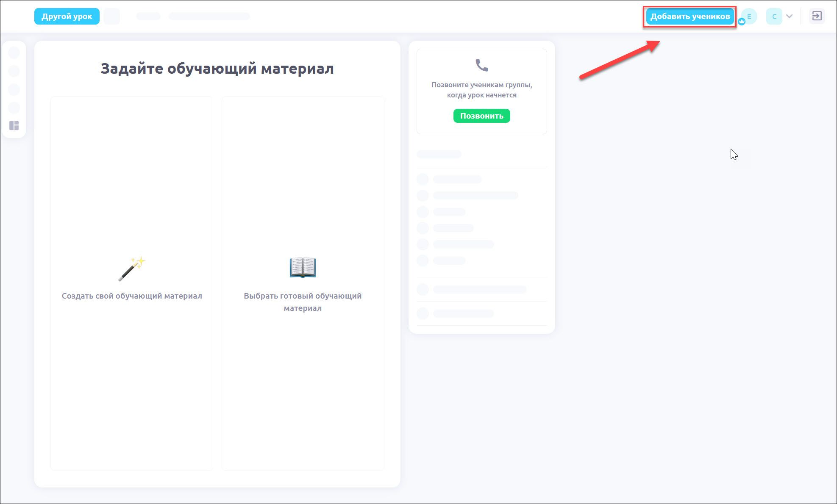Expand the chevron next to avatar C
This screenshot has height=504, width=837.
pyautogui.click(x=789, y=17)
